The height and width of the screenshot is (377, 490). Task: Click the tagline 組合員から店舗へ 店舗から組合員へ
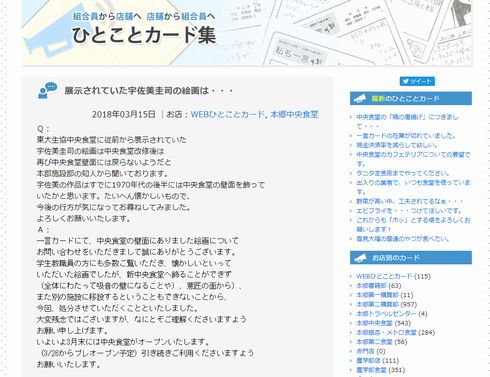click(x=144, y=16)
